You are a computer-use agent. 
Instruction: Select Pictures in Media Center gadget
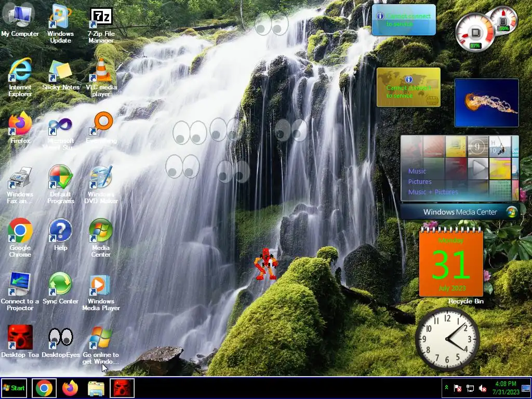[420, 181]
